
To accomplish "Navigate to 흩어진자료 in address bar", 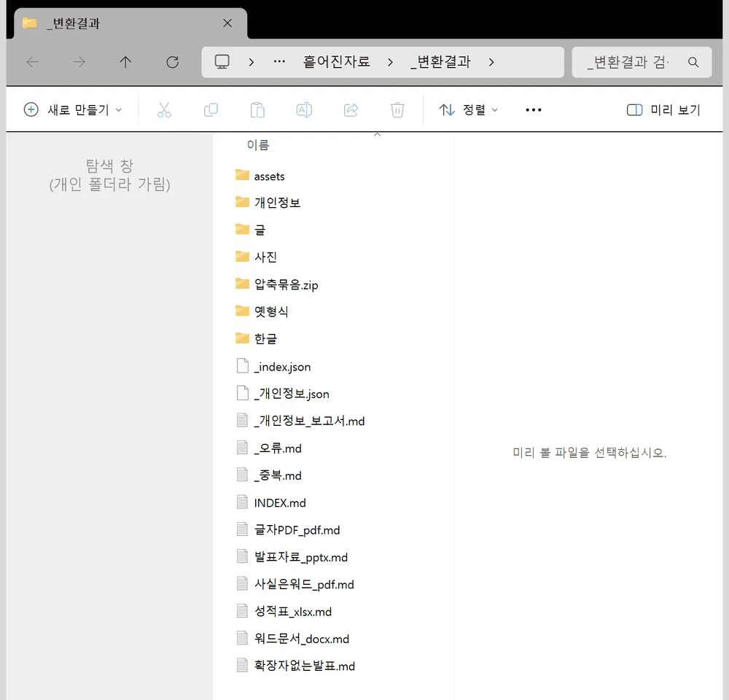I will point(336,61).
